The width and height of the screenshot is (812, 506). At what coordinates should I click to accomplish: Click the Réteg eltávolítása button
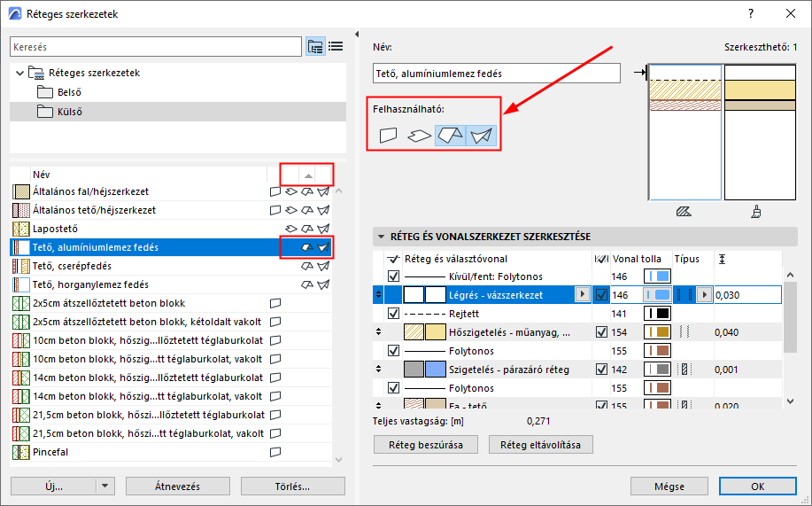tap(540, 445)
